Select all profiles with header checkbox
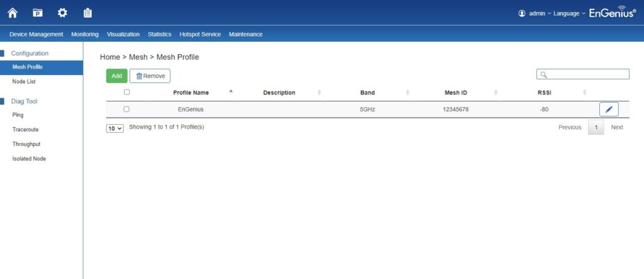 [x=126, y=92]
